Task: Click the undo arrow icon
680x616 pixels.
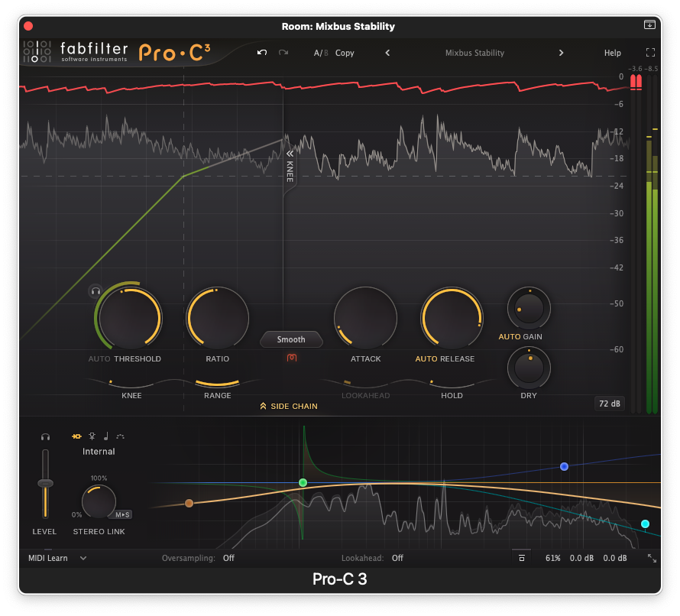Action: 262,53
